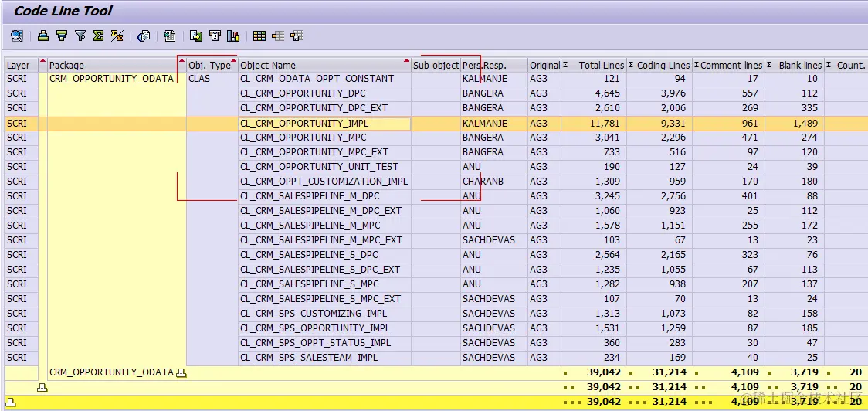Collapse the grand total row icon

[x=10, y=403]
